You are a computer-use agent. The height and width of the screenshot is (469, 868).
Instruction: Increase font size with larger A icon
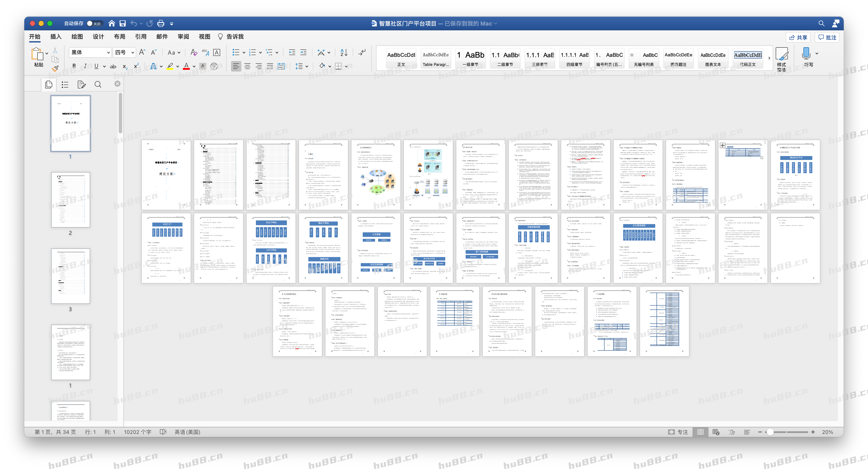[142, 52]
